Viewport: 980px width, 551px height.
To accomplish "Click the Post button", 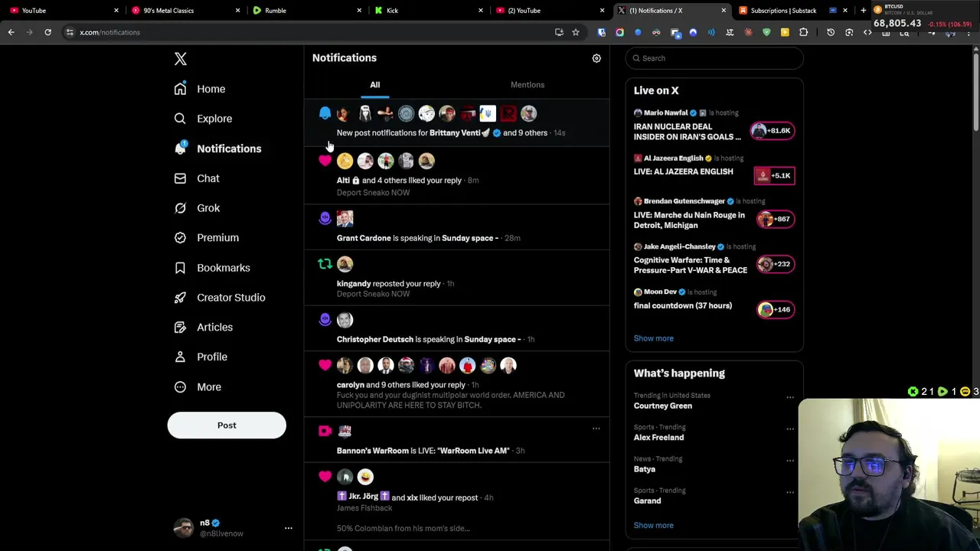I will [227, 425].
